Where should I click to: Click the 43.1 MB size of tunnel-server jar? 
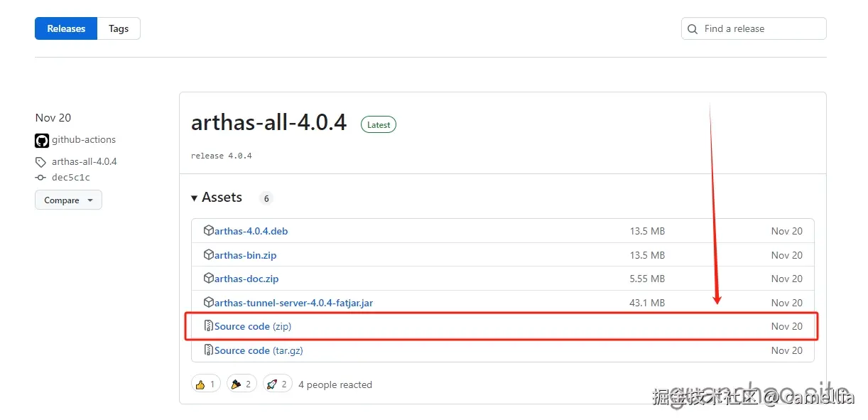(x=647, y=303)
